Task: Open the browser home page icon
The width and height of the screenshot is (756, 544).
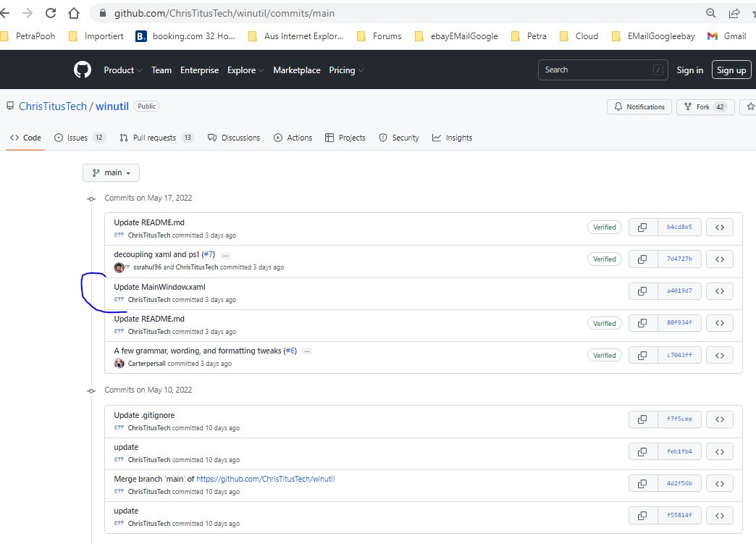Action: click(74, 13)
